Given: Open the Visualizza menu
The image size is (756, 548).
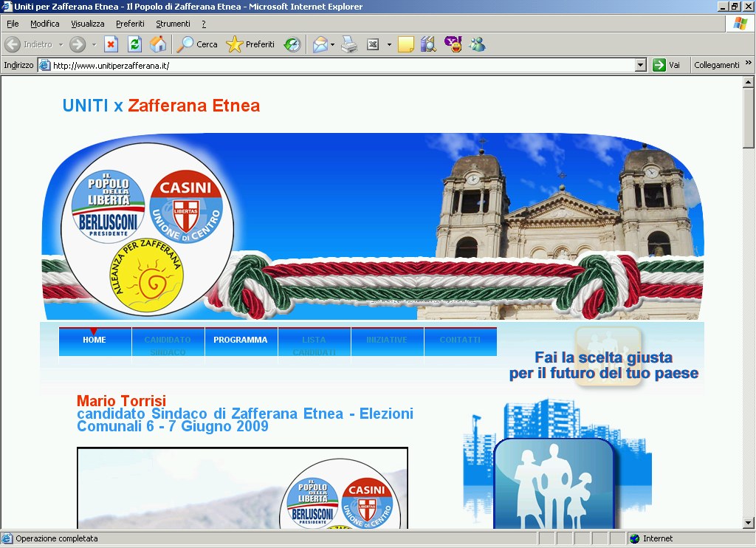Looking at the screenshot, I should coord(88,24).
